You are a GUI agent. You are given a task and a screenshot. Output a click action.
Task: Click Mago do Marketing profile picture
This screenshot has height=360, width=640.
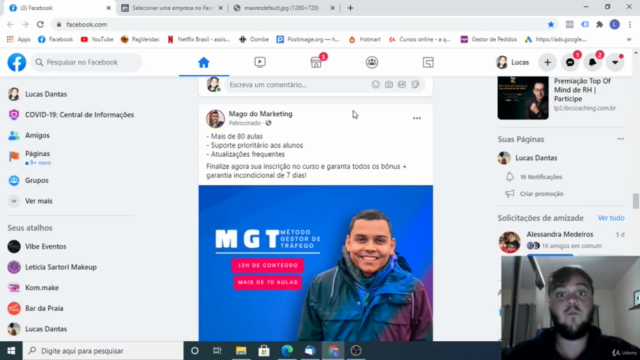[x=215, y=118]
